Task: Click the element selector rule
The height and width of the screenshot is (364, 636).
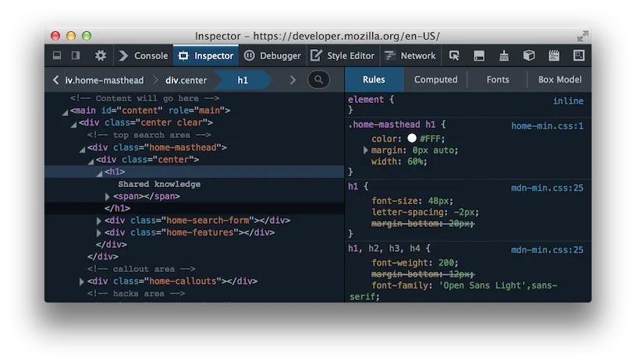Action: [365, 99]
